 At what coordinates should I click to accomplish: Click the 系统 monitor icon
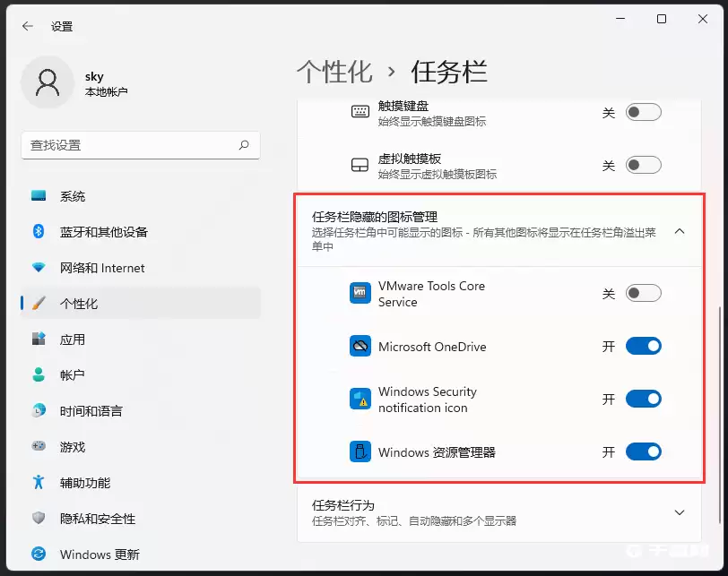click(x=39, y=195)
